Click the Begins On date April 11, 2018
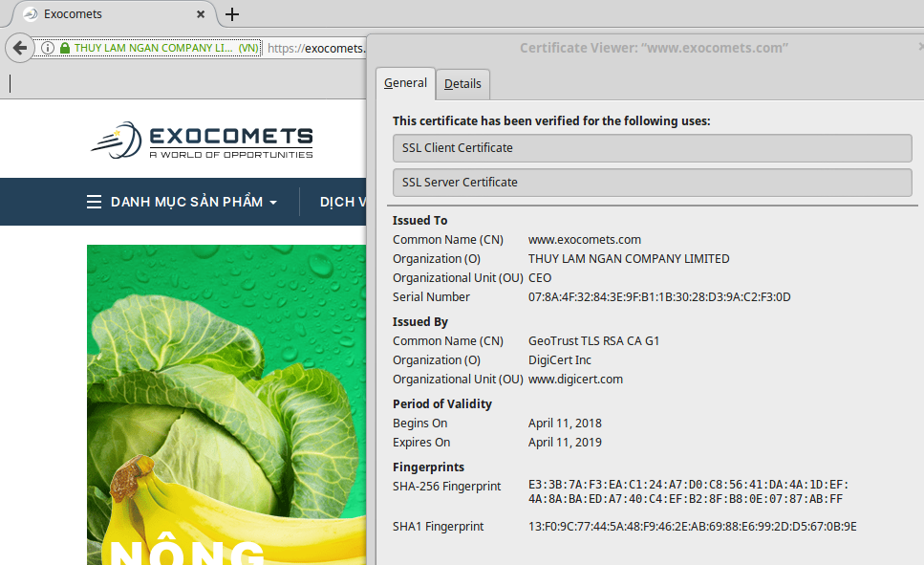This screenshot has width=924, height=565. click(x=565, y=423)
